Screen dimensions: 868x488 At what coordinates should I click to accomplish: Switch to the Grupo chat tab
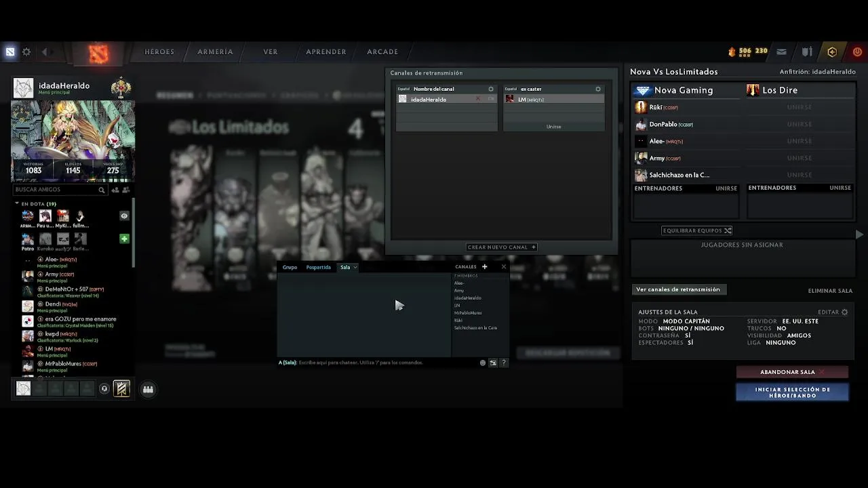tap(290, 267)
